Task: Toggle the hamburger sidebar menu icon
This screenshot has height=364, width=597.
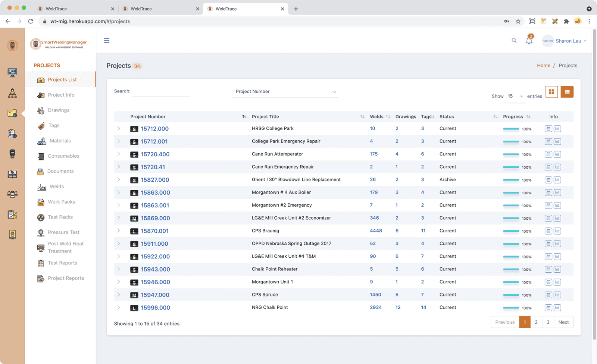Action: pos(107,41)
